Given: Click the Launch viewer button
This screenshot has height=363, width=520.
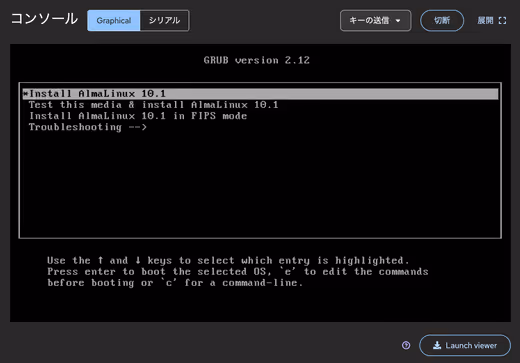Looking at the screenshot, I should [465, 345].
